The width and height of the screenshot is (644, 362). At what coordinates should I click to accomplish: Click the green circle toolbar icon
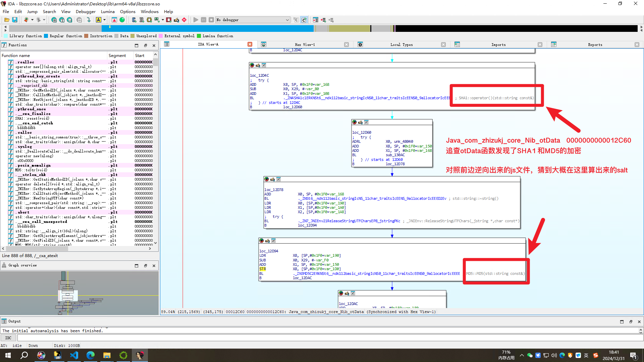click(x=122, y=20)
